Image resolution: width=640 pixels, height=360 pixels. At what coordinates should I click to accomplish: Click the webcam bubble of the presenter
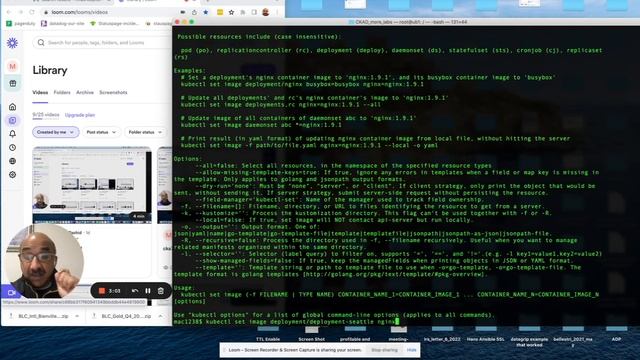point(44,261)
